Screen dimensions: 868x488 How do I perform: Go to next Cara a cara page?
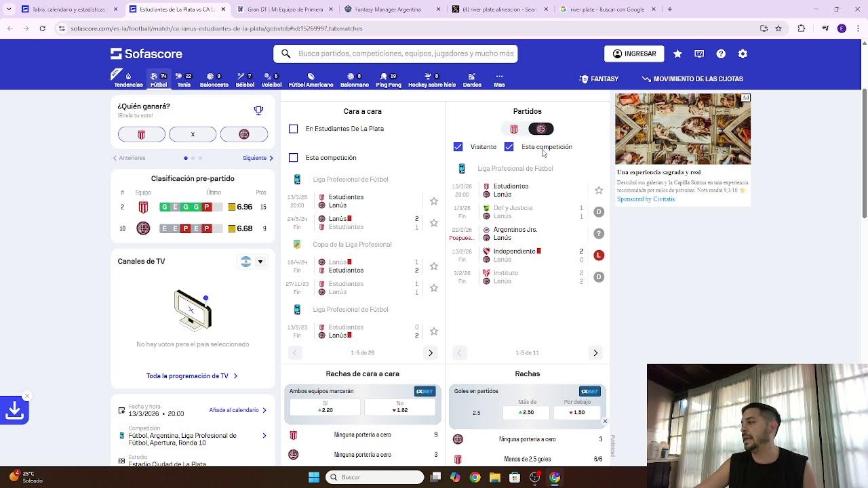click(x=431, y=352)
